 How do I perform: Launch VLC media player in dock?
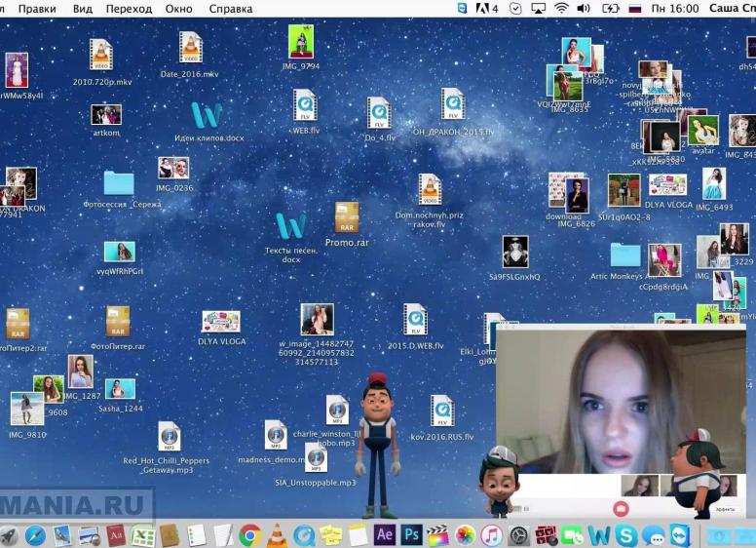(277, 534)
